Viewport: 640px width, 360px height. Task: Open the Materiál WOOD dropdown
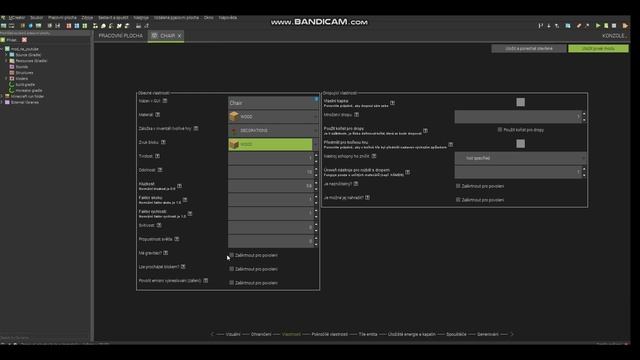[x=273, y=117]
